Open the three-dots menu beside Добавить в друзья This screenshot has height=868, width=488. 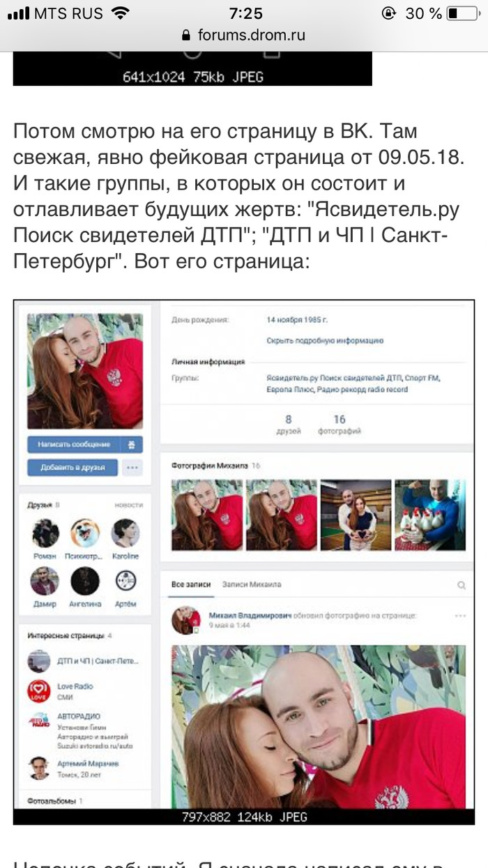[132, 467]
